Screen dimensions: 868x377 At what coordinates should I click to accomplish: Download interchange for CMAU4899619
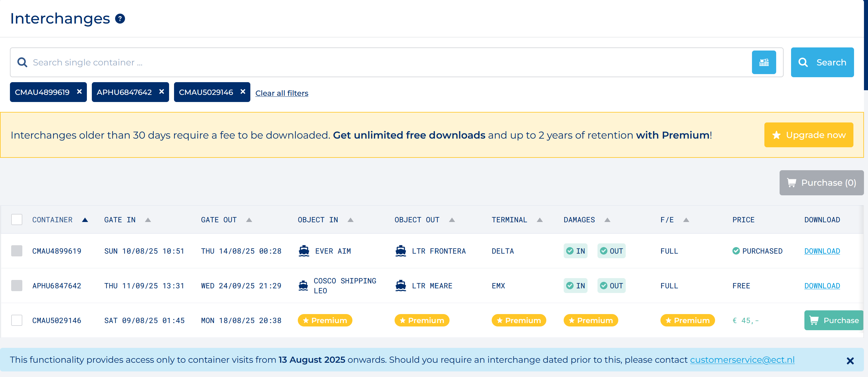click(822, 251)
